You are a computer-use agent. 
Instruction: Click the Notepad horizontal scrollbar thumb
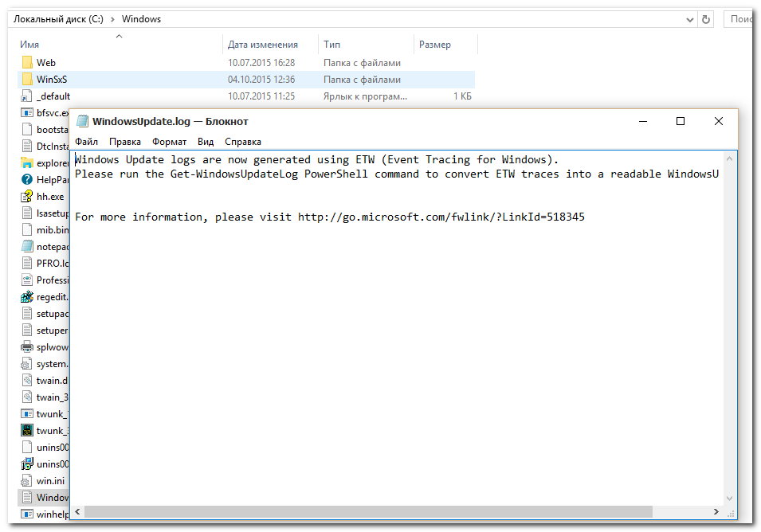click(x=368, y=511)
